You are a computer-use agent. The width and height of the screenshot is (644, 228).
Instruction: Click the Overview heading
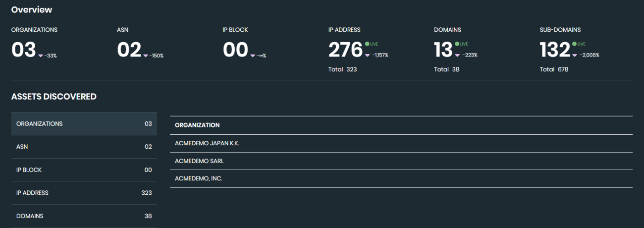pos(32,10)
